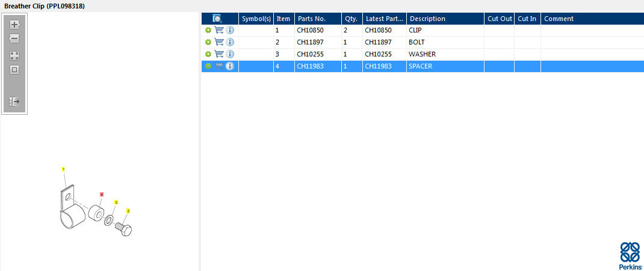This screenshot has width=644, height=271.
Task: Click Breather Clip (PPL098318) title
Action: coord(45,7)
